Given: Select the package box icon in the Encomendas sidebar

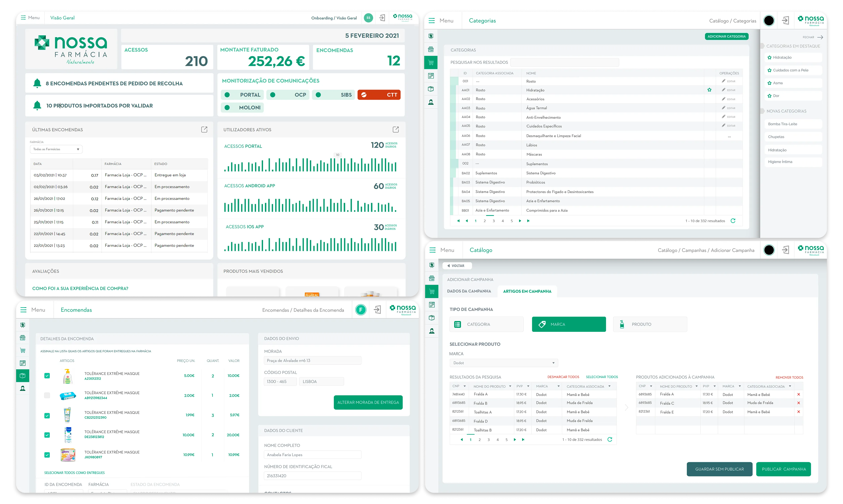Looking at the screenshot, I should (x=23, y=376).
